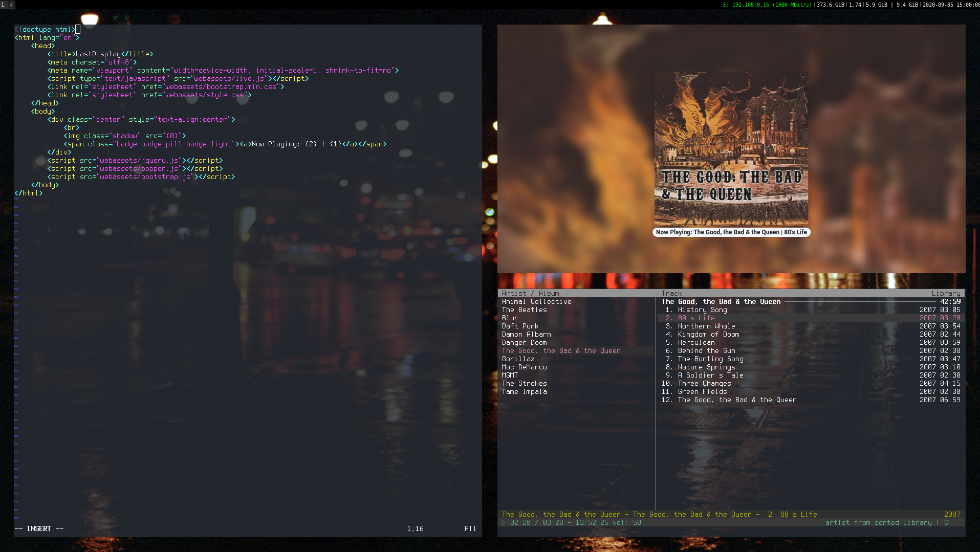980x552 pixels.
Task: Click the total album duration 42:59
Action: [x=950, y=302]
